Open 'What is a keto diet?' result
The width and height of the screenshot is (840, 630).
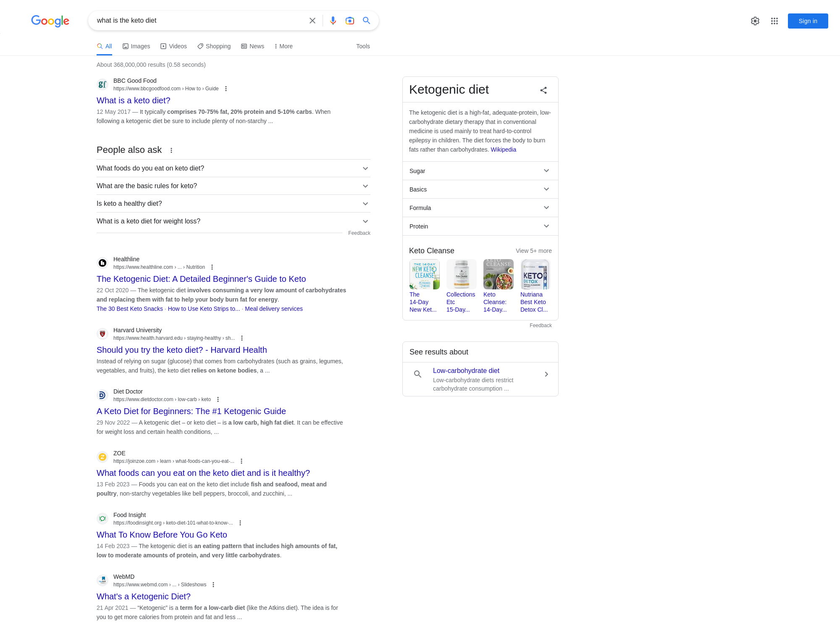pyautogui.click(x=134, y=100)
